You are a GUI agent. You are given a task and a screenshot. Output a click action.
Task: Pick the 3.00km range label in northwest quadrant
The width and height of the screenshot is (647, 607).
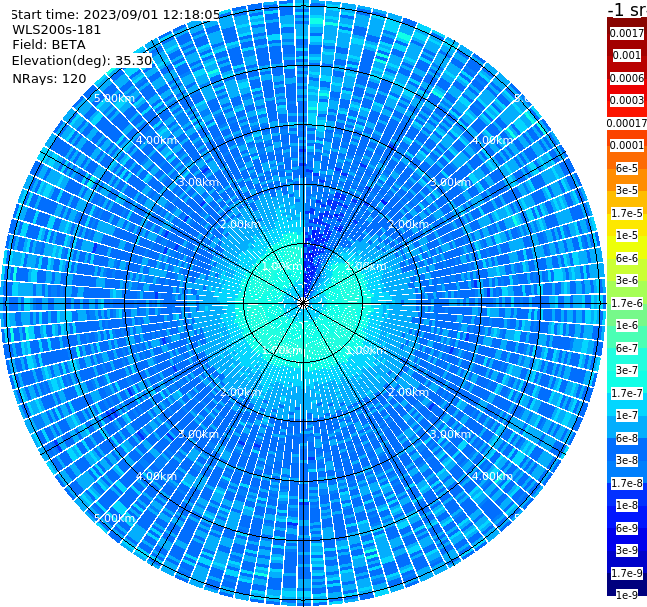click(x=198, y=182)
